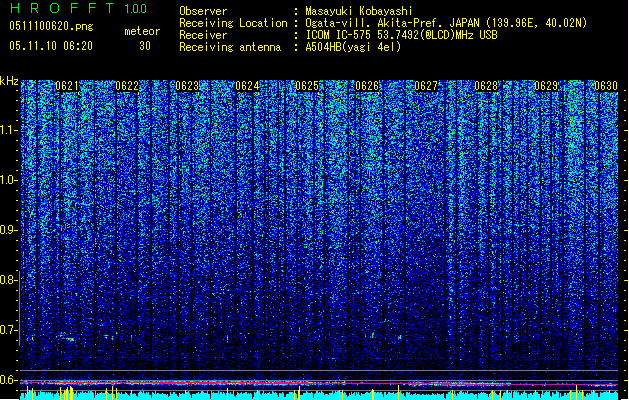Click the 0628 time marker
Viewport: 629px width, 400px height.
(x=486, y=86)
